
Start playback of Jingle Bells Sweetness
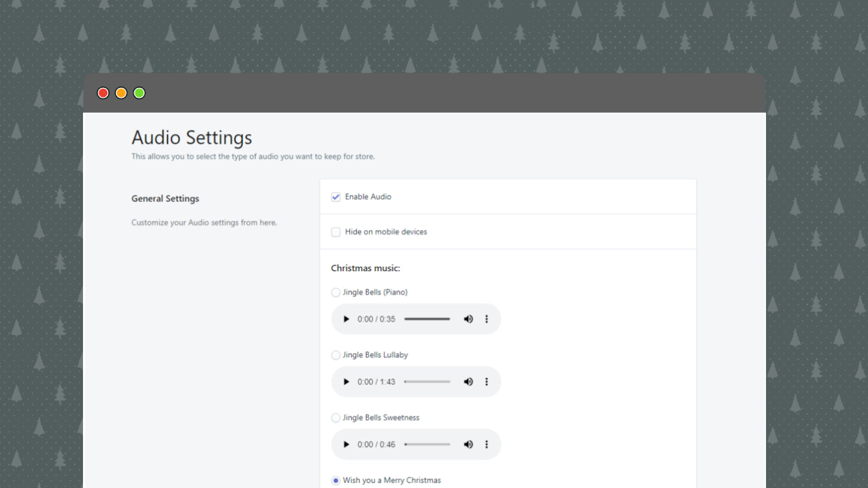click(347, 444)
